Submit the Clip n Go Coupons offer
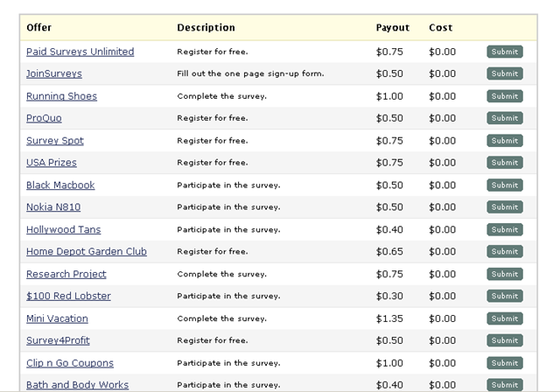The image size is (560, 392). 505,363
